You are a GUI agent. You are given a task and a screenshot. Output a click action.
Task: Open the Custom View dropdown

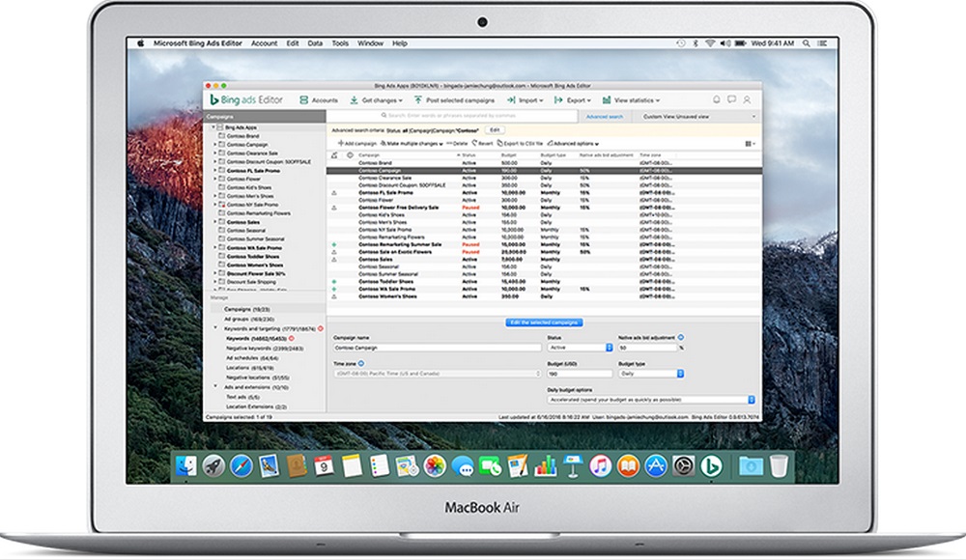(x=699, y=117)
